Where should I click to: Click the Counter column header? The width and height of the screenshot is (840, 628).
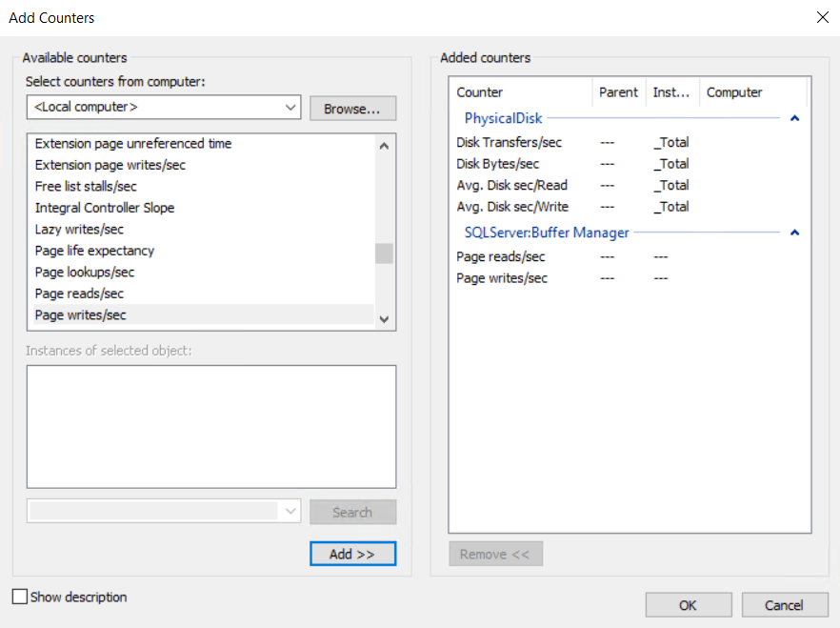coord(521,92)
